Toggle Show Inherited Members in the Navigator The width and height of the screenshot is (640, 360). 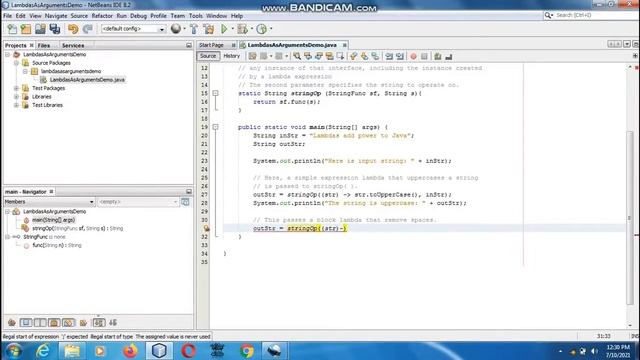[12, 323]
